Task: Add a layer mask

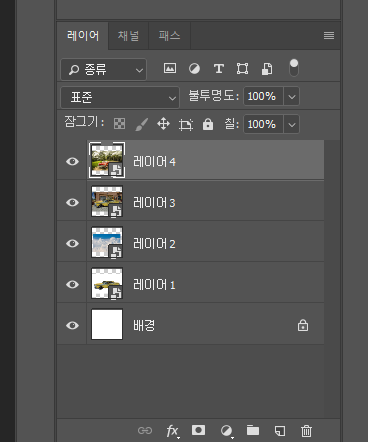Action: (198, 430)
